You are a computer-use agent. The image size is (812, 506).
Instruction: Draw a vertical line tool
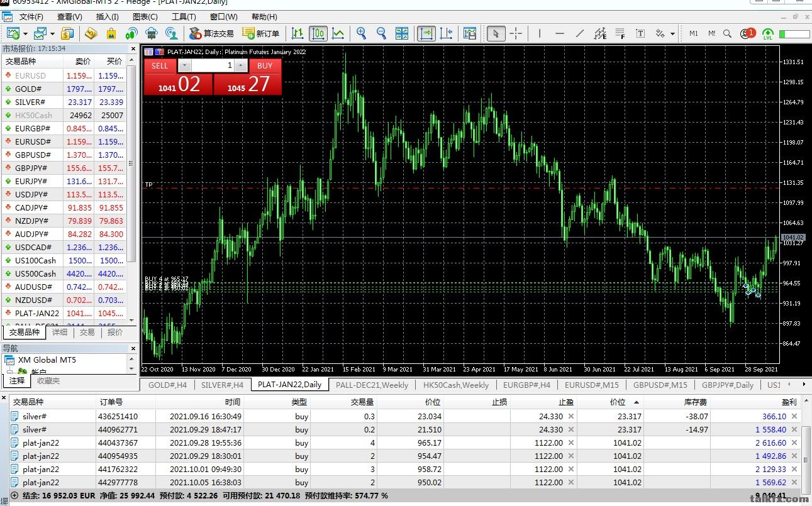540,33
